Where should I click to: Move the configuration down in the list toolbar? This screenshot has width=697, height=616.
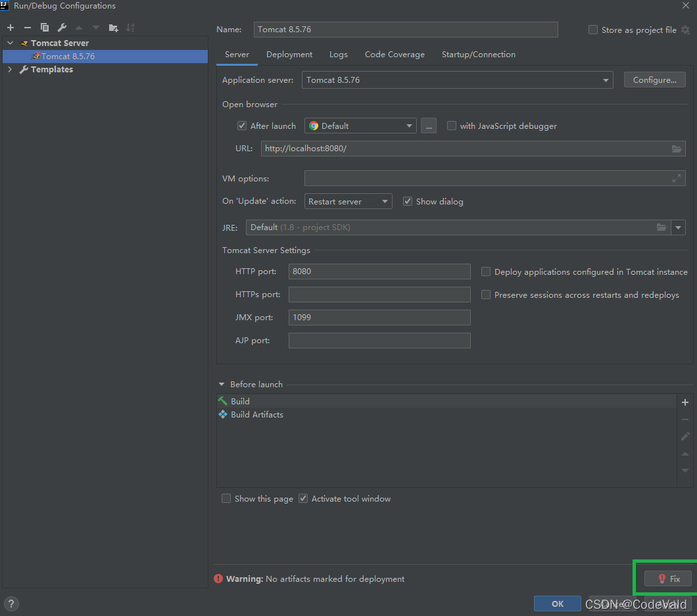click(x=96, y=28)
